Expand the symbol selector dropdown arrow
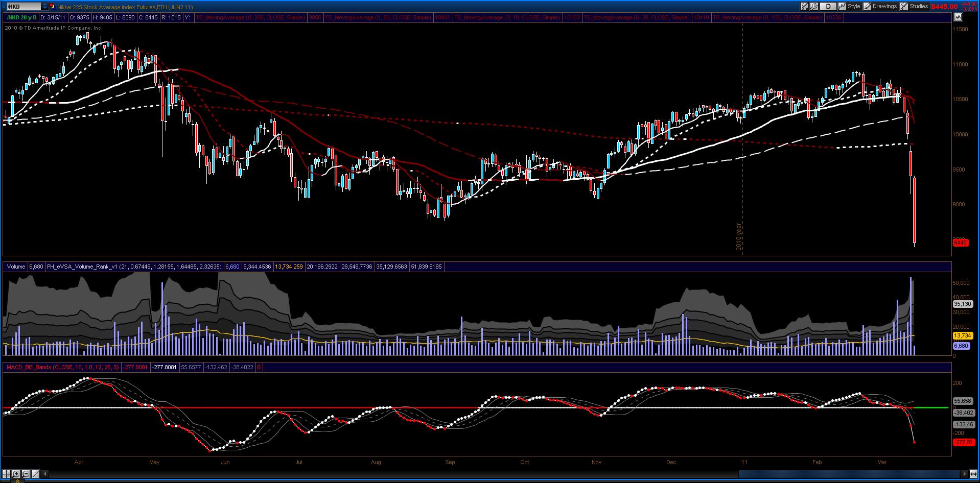Screen dimensions: 980x483 click(44, 7)
